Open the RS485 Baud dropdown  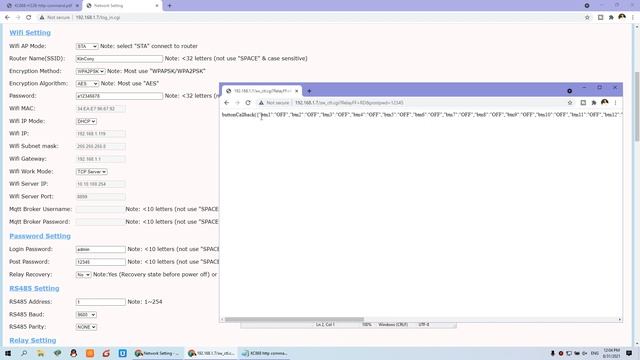[86, 315]
